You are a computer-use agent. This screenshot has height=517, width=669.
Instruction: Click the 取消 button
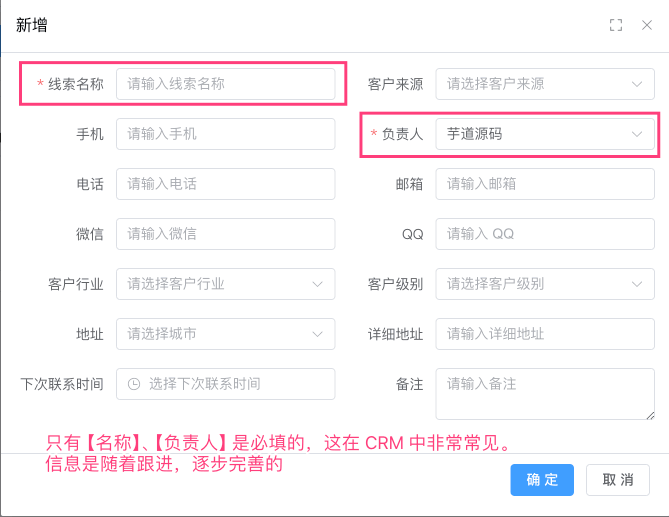618,480
